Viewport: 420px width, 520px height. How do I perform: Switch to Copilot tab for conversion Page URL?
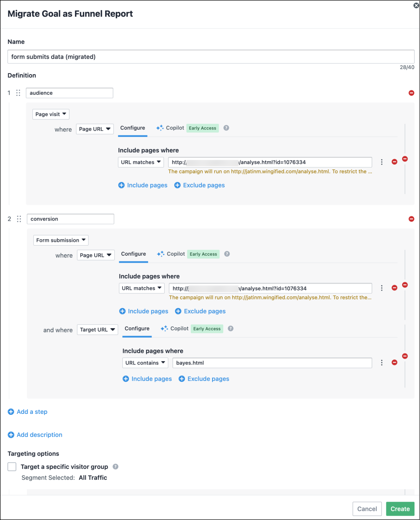click(x=171, y=254)
